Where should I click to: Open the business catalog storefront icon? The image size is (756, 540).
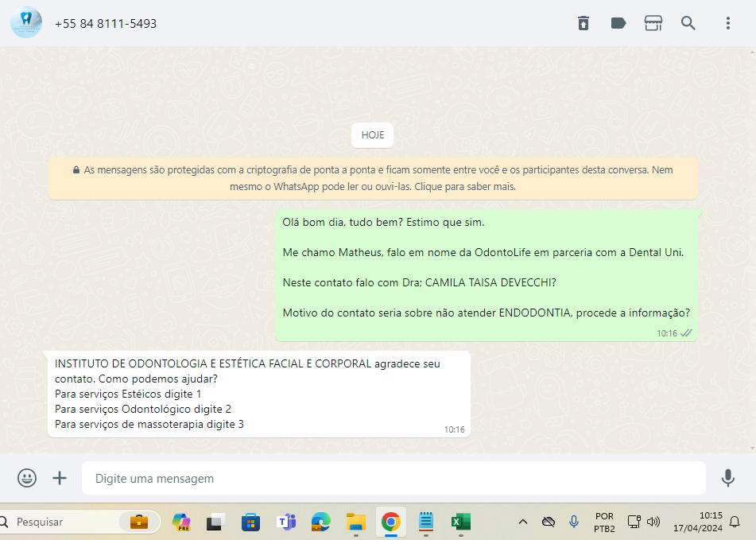tap(653, 23)
